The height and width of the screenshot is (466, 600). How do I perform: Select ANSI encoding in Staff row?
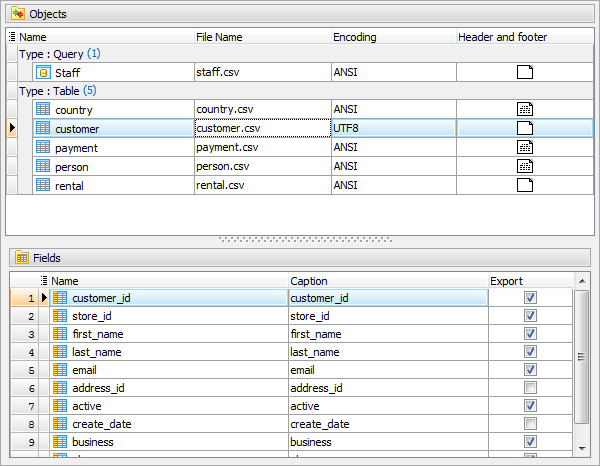pyautogui.click(x=394, y=72)
